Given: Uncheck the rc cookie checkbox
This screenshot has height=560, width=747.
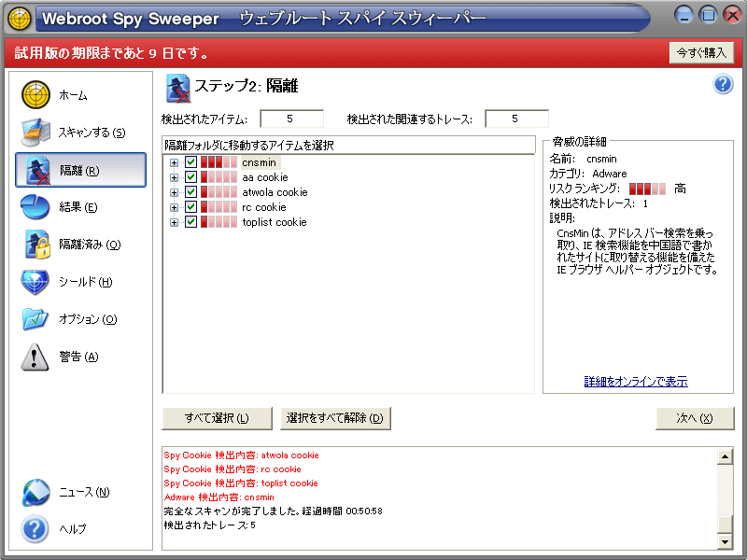Looking at the screenshot, I should 191,207.
